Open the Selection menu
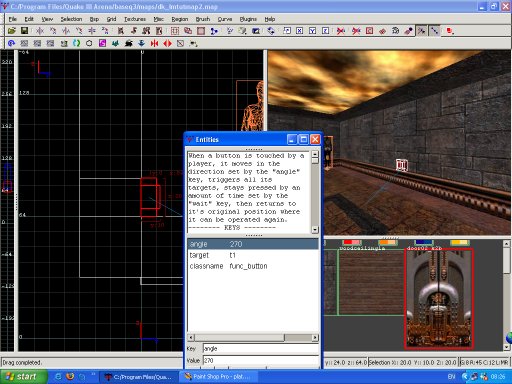Image resolution: width=512 pixels, height=384 pixels. point(71,19)
